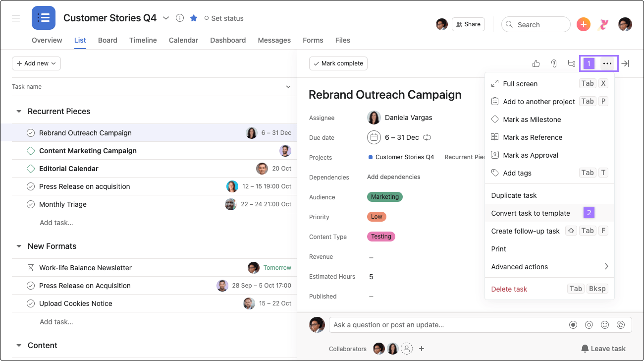Toggle the project favorite star
The image size is (644, 361).
pyautogui.click(x=194, y=18)
